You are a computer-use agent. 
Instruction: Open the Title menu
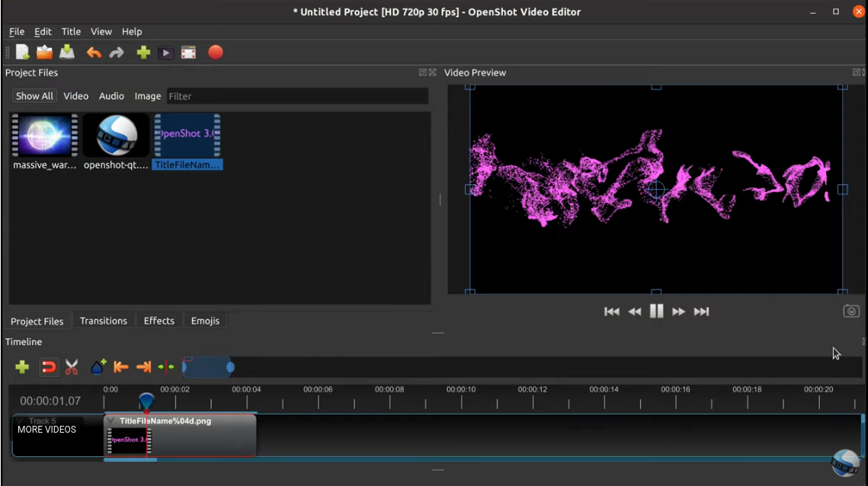71,31
